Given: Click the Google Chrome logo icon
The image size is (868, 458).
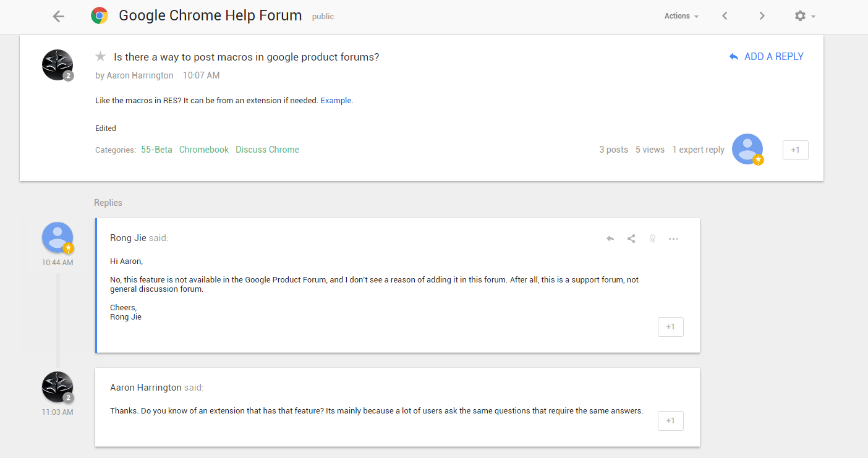Looking at the screenshot, I should point(100,16).
